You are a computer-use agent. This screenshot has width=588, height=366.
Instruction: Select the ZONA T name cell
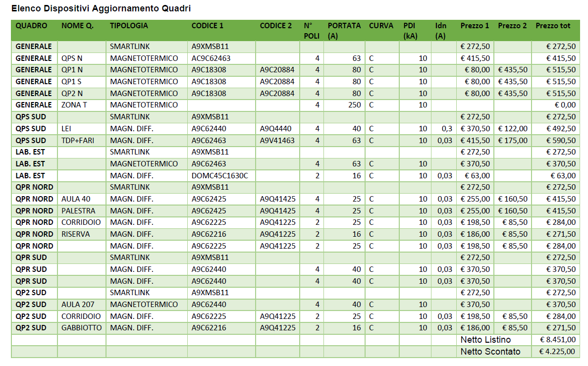(x=73, y=105)
